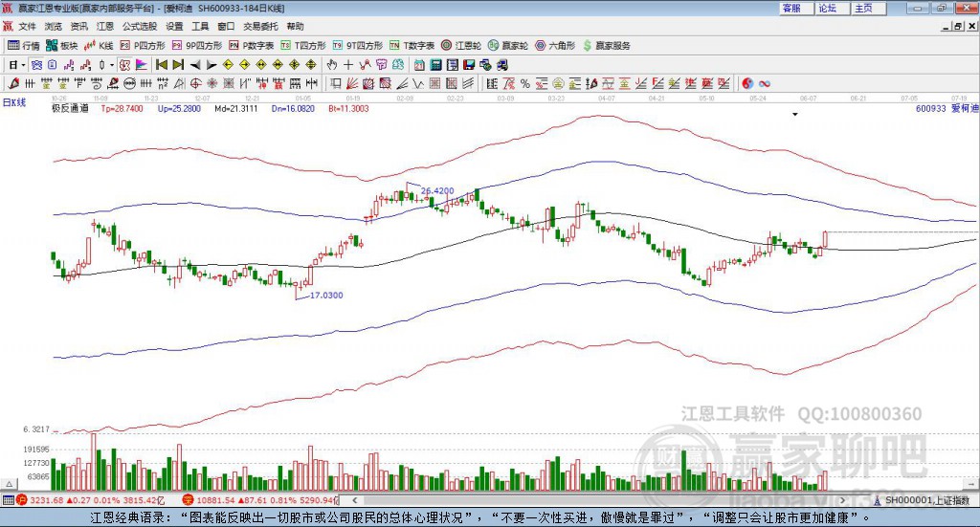
Task: Open the calendar icon with 21
Action: point(419,65)
